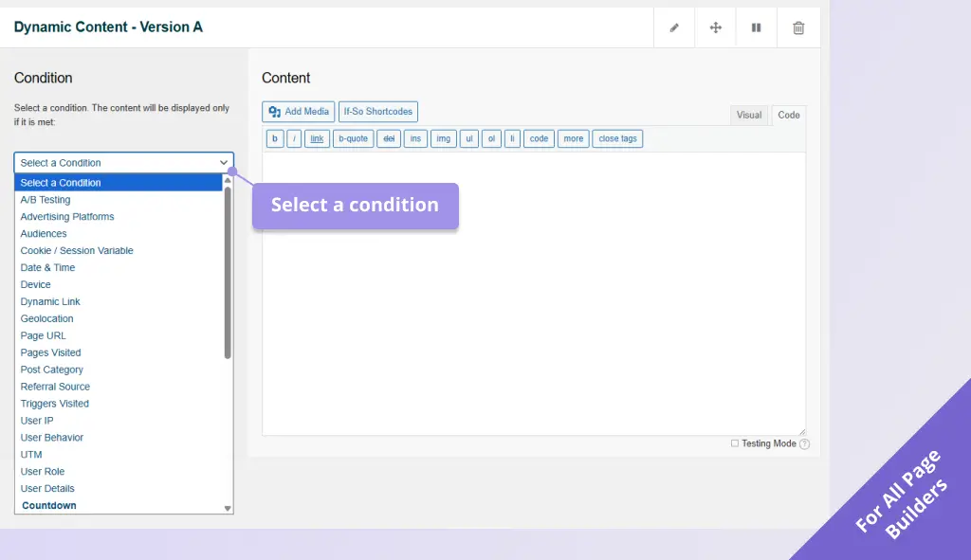
Task: Insert an image with the img button
Action: coord(443,138)
